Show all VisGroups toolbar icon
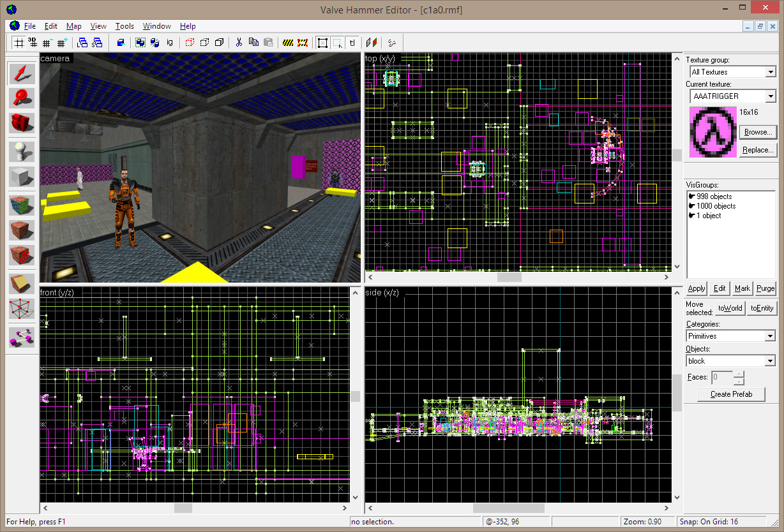 (x=219, y=43)
